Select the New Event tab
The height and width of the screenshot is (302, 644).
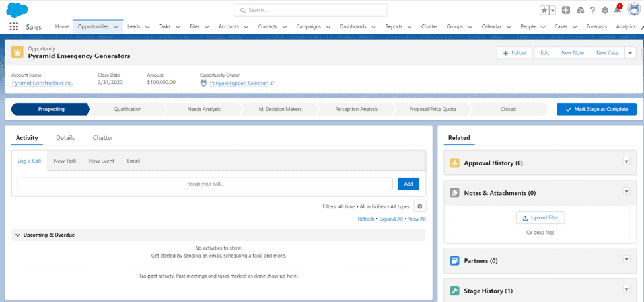pyautogui.click(x=102, y=161)
